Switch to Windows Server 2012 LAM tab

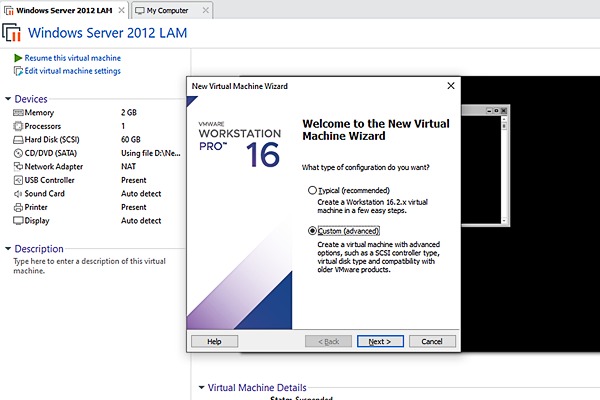click(64, 10)
